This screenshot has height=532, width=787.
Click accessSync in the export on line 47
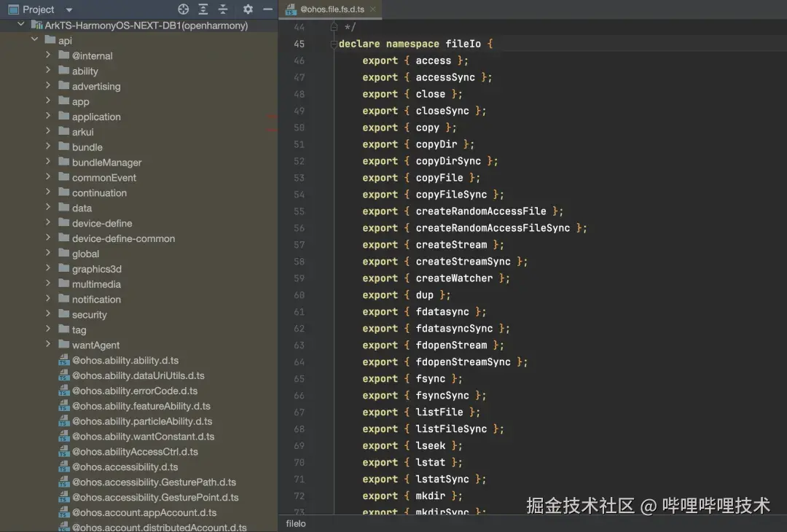pos(445,77)
